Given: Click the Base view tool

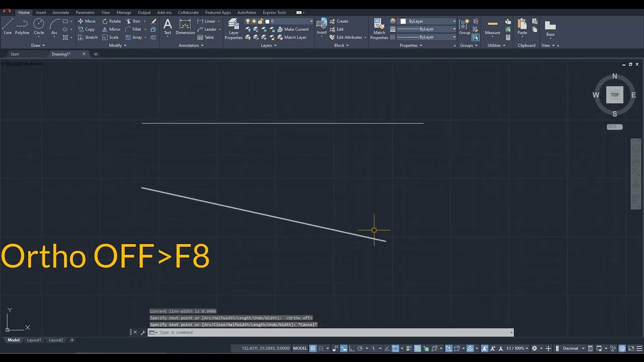Looking at the screenshot, I should [550, 27].
